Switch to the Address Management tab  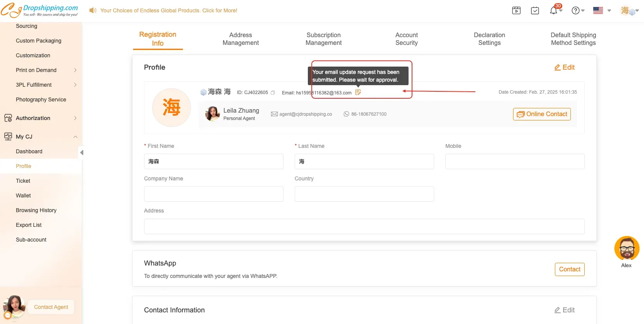[x=240, y=39]
